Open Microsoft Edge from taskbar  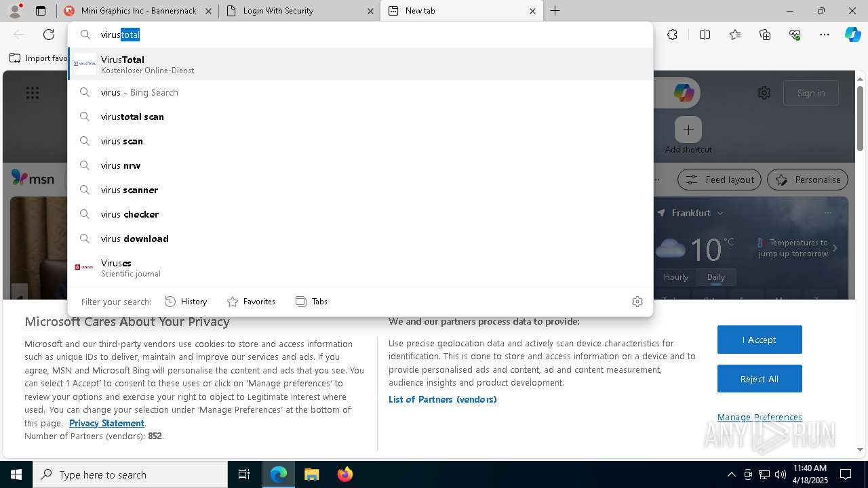click(x=279, y=474)
